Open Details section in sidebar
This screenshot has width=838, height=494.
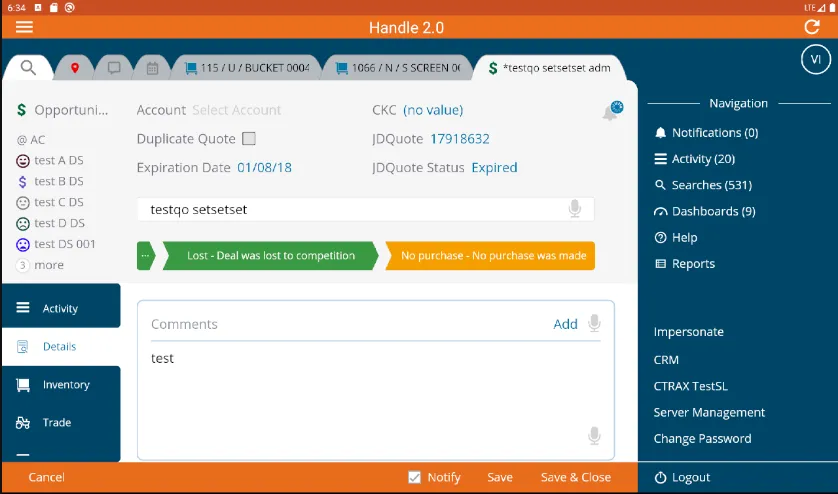[61, 346]
